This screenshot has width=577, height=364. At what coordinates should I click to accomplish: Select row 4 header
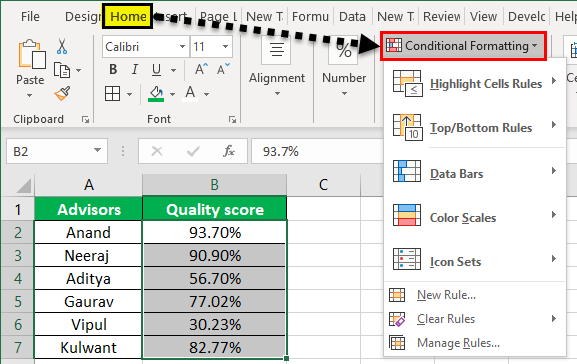pos(17,278)
